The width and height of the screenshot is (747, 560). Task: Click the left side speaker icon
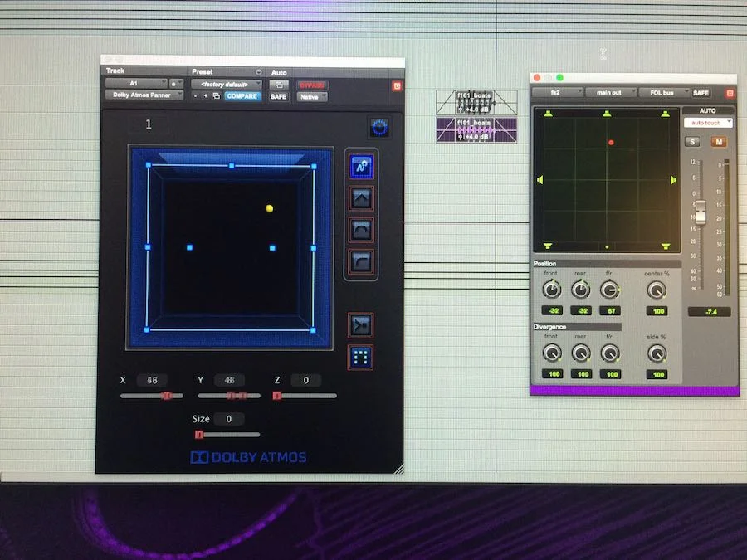[x=540, y=180]
